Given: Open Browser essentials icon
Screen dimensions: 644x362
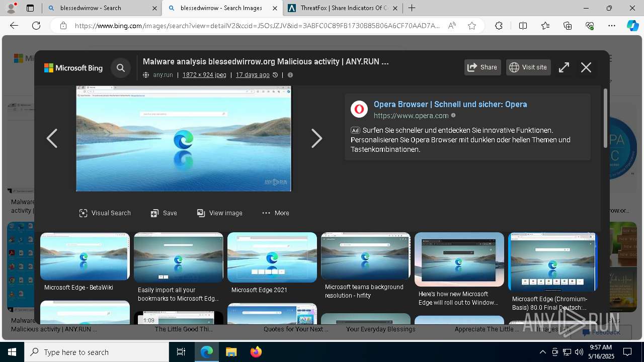Looking at the screenshot, I should (590, 26).
